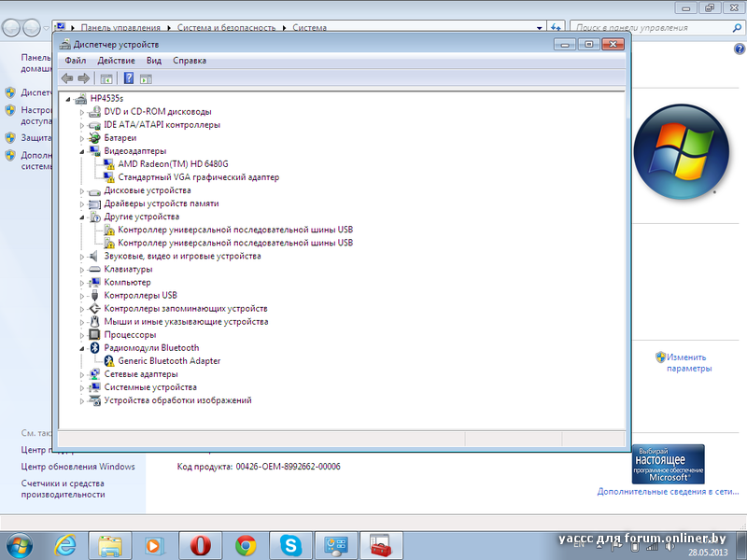Image resolution: width=747 pixels, height=560 pixels.
Task: Click the Процессоры chip icon
Action: [94, 335]
